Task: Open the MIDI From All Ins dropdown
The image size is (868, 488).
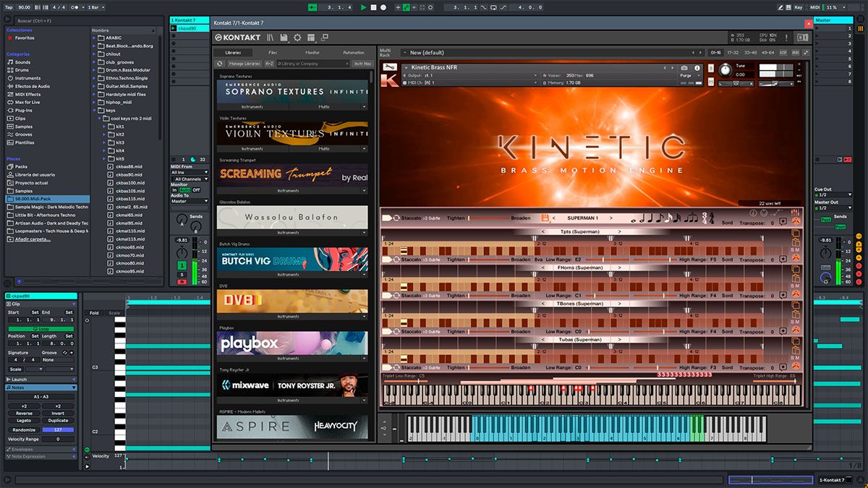Action: [189, 172]
